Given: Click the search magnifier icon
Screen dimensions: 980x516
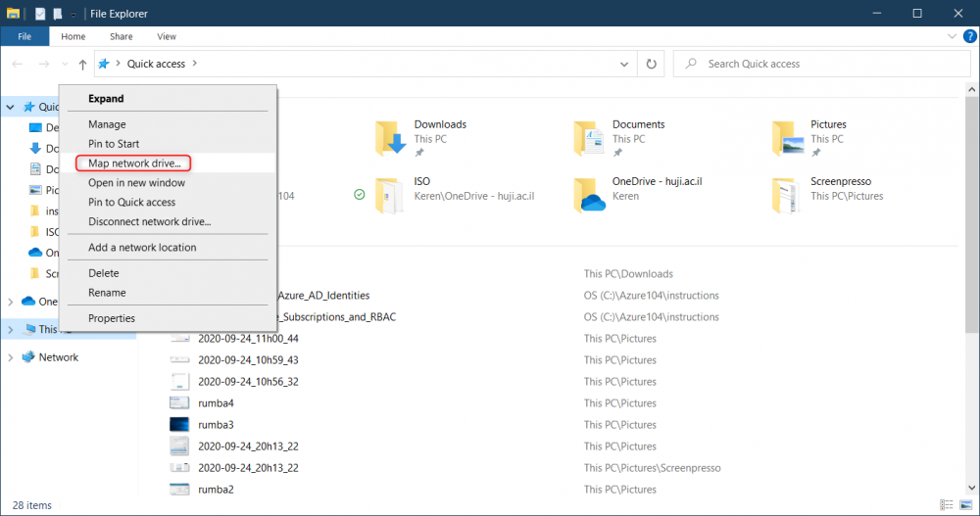Looking at the screenshot, I should point(691,64).
